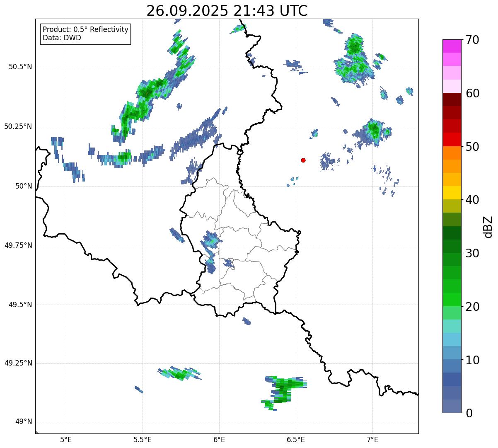Click the 49.75°N latitude label
Image resolution: width=498 pixels, height=448 pixels.
pos(18,245)
